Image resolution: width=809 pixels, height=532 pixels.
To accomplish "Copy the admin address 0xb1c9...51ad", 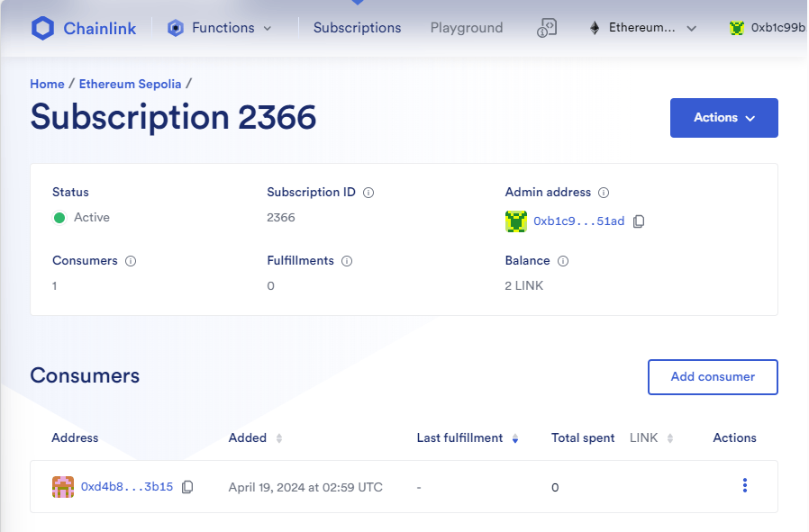I will (639, 221).
